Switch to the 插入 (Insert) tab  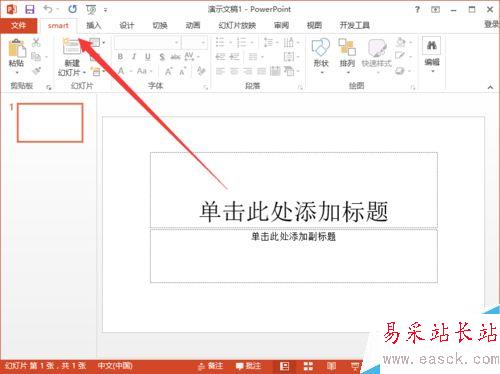click(93, 25)
